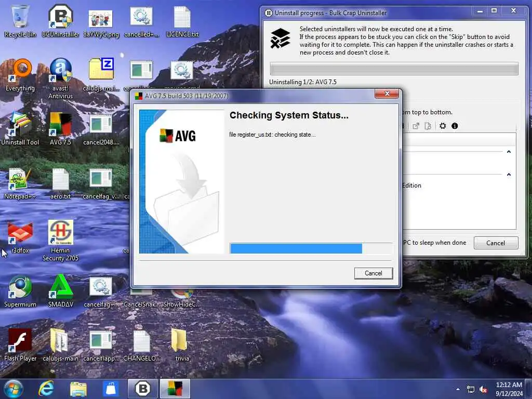Open the Windows Start menu
Image resolution: width=532 pixels, height=399 pixels.
(x=14, y=389)
